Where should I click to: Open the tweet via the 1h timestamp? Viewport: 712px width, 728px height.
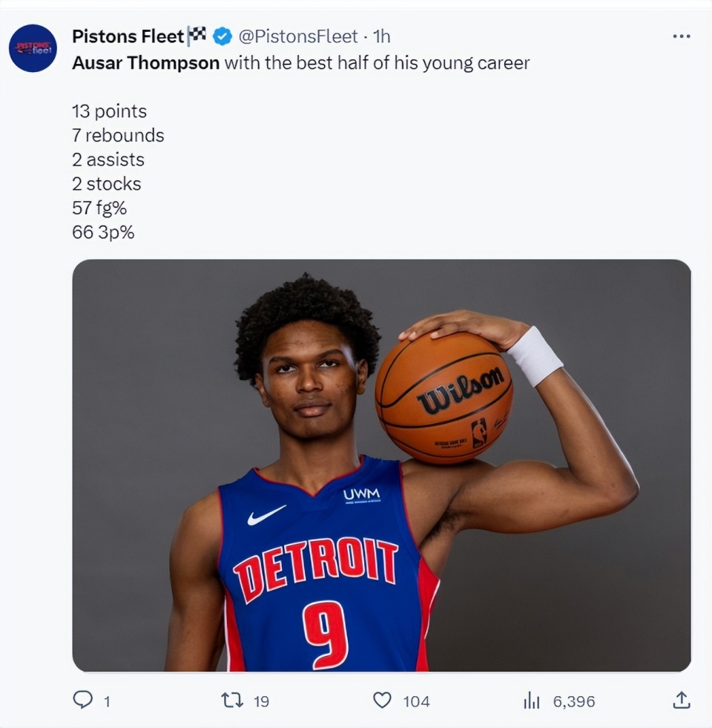pos(381,36)
